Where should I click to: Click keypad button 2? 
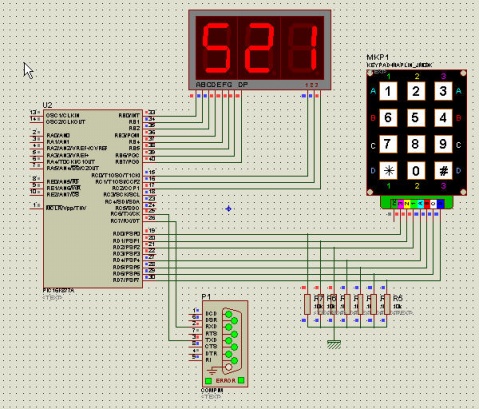416,91
